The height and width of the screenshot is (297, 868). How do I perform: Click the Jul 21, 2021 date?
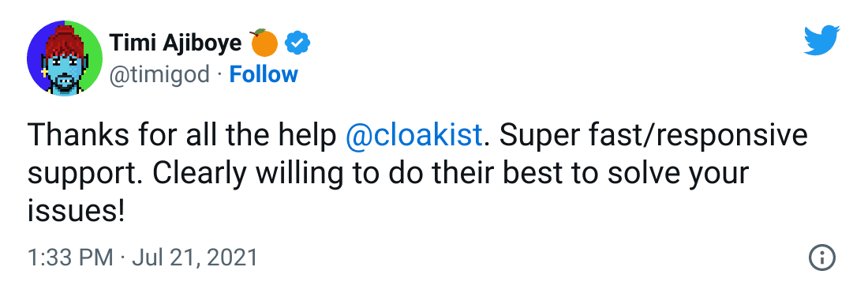(x=194, y=258)
